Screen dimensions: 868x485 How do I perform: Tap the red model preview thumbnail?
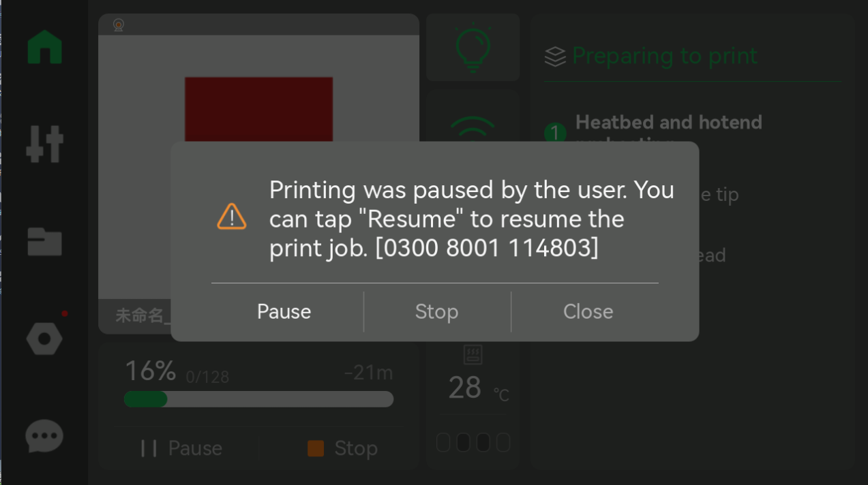(x=258, y=109)
